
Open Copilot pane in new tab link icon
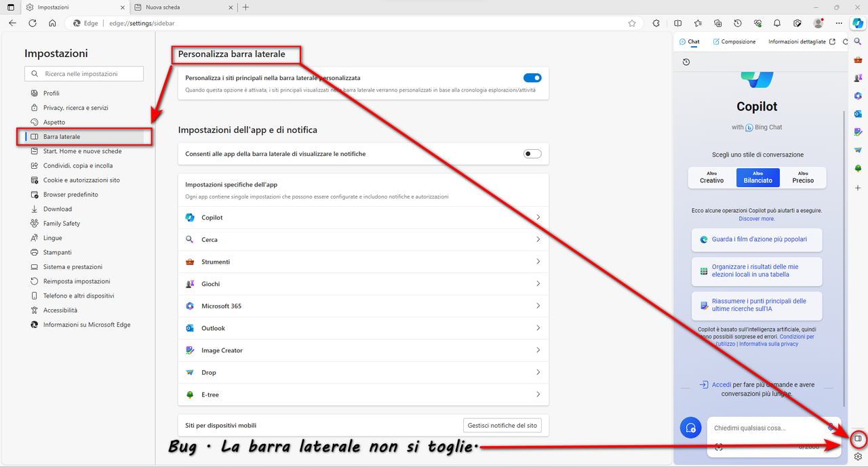coord(833,41)
